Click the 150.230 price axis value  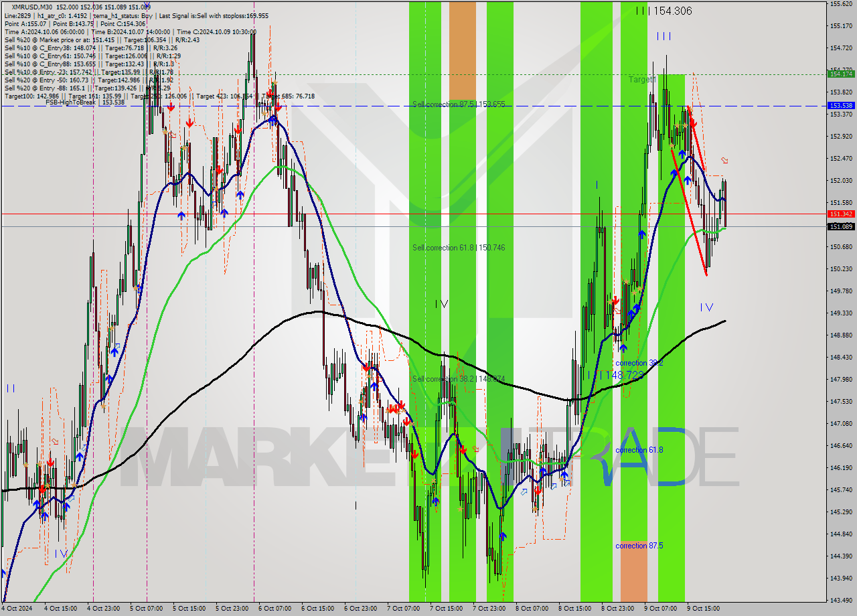[841, 269]
